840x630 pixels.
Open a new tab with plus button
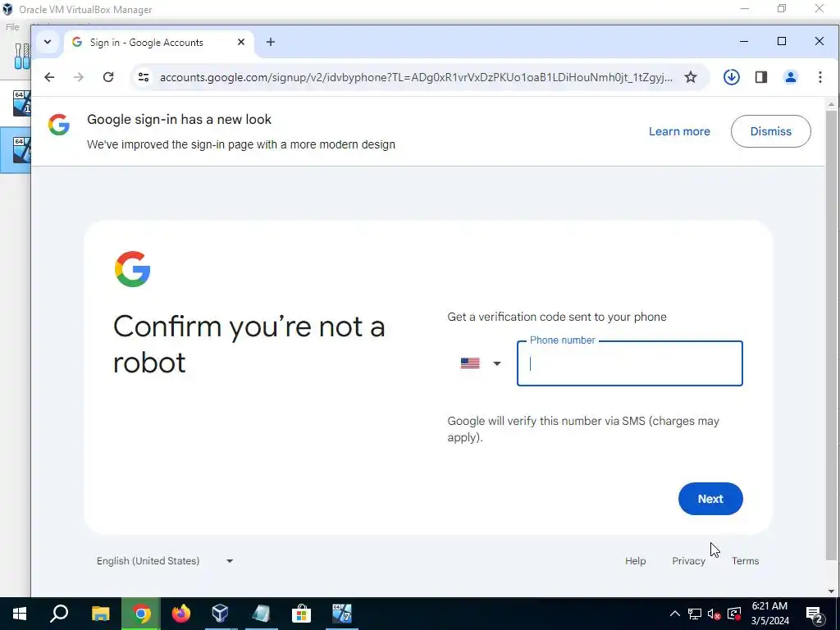[271, 42]
